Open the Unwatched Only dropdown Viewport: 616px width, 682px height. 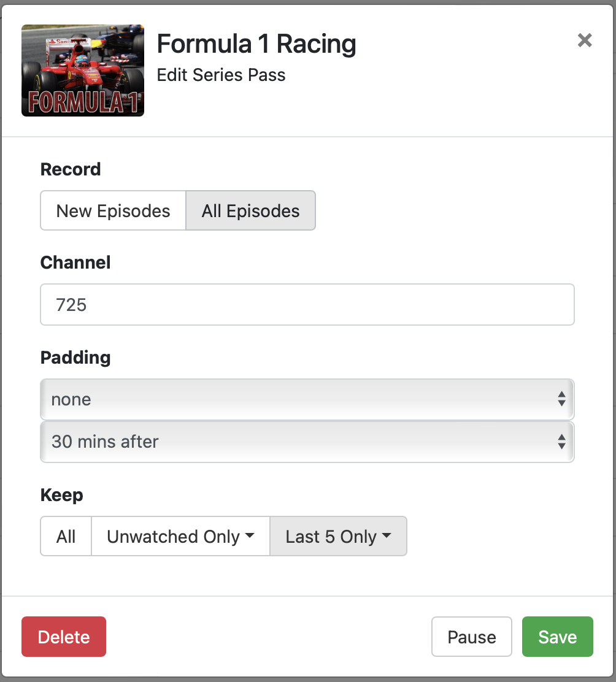pyautogui.click(x=180, y=537)
